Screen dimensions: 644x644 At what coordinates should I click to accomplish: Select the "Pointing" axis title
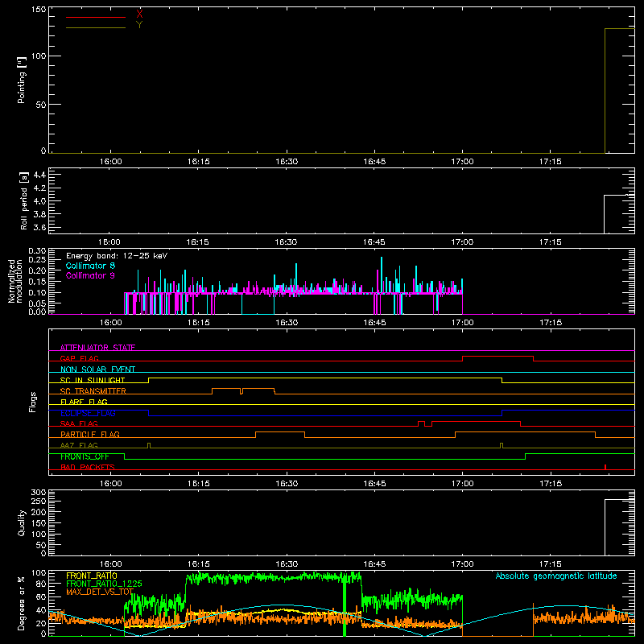tap(22, 80)
